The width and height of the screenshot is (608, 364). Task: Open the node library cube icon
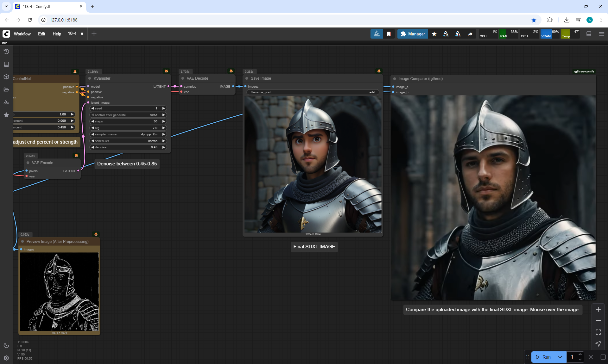6,77
